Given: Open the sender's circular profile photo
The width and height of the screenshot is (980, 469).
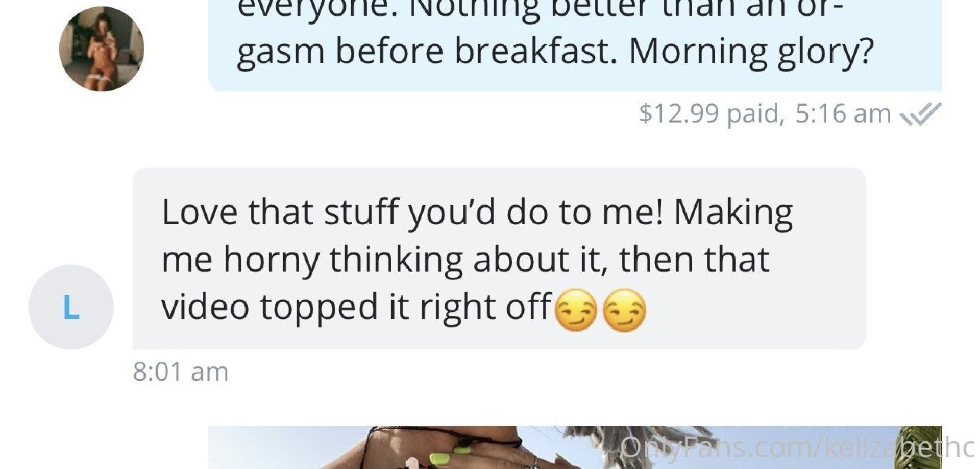Looking at the screenshot, I should 102,49.
